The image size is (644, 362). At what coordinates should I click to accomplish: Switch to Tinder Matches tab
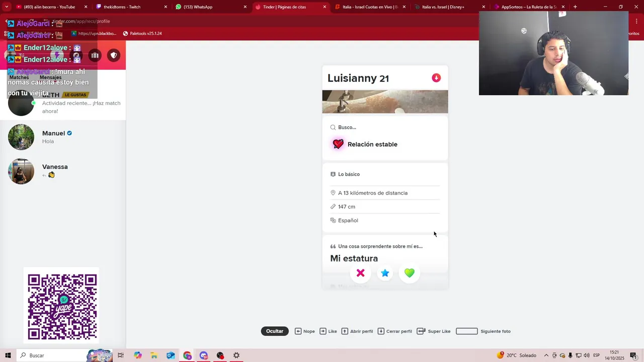19,77
